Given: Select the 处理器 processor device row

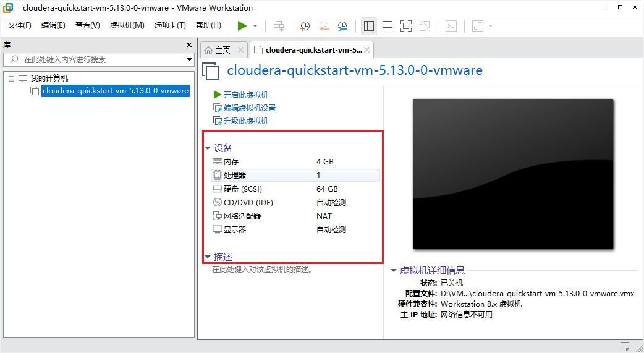Looking at the screenshot, I should pos(295,176).
